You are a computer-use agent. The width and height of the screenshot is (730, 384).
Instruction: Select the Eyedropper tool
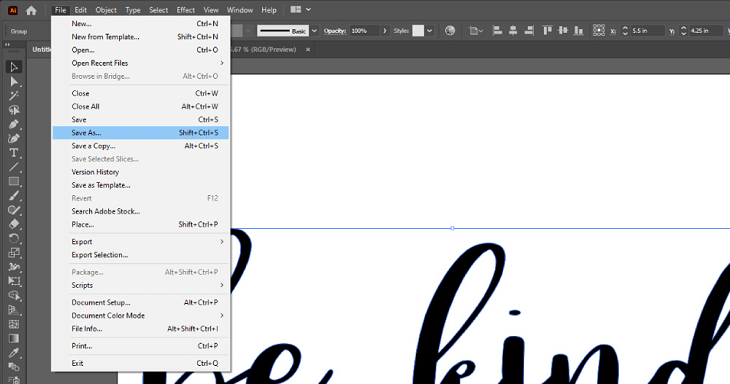pyautogui.click(x=14, y=353)
